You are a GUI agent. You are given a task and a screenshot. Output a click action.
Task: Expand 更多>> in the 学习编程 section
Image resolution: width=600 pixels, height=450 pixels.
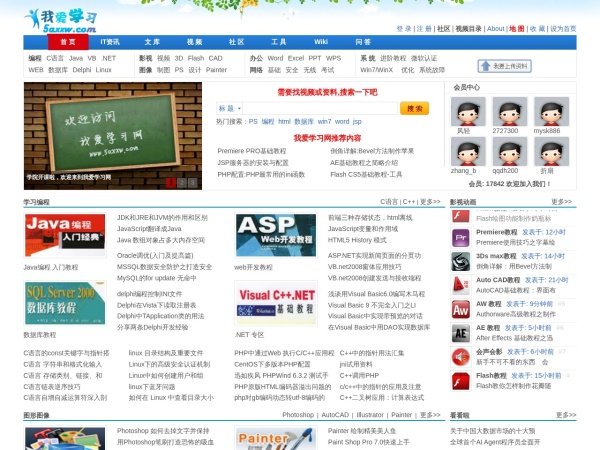[429, 202]
